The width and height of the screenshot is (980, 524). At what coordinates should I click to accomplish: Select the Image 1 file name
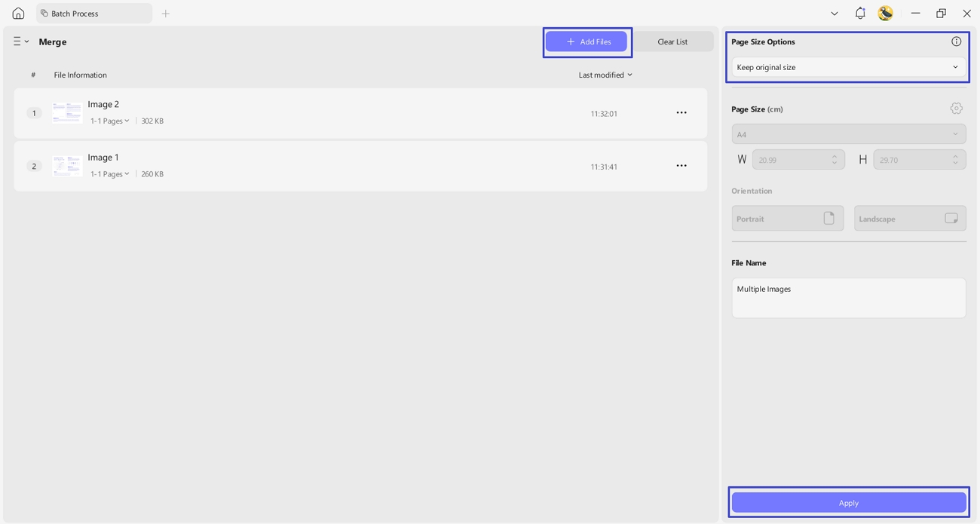[103, 158]
